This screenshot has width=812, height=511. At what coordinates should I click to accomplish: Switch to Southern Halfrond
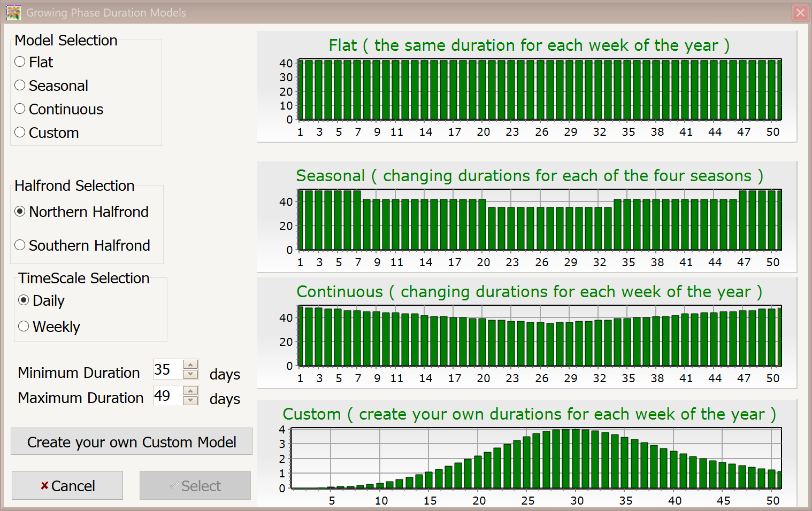[x=20, y=245]
